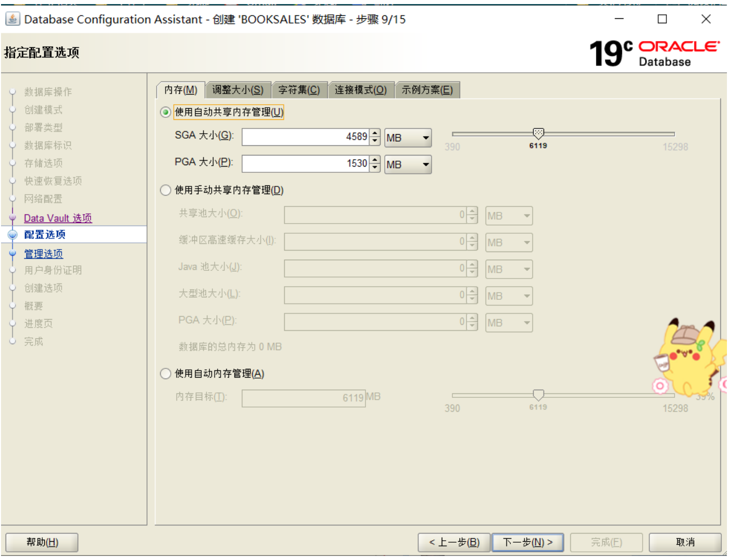Screen dimensions: 731x560
Task: Proceed with 下一步(N) button
Action: click(528, 542)
